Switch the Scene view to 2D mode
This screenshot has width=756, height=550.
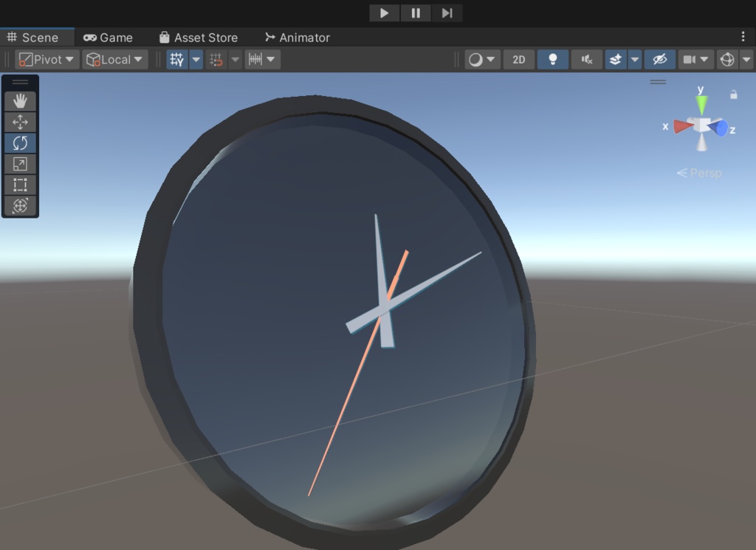(518, 59)
